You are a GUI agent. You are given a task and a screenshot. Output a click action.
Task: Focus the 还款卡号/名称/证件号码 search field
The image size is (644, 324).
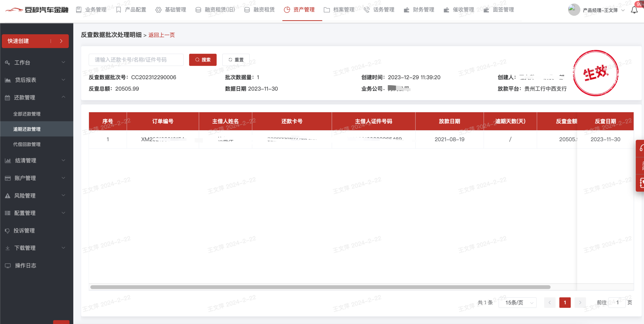coord(136,60)
